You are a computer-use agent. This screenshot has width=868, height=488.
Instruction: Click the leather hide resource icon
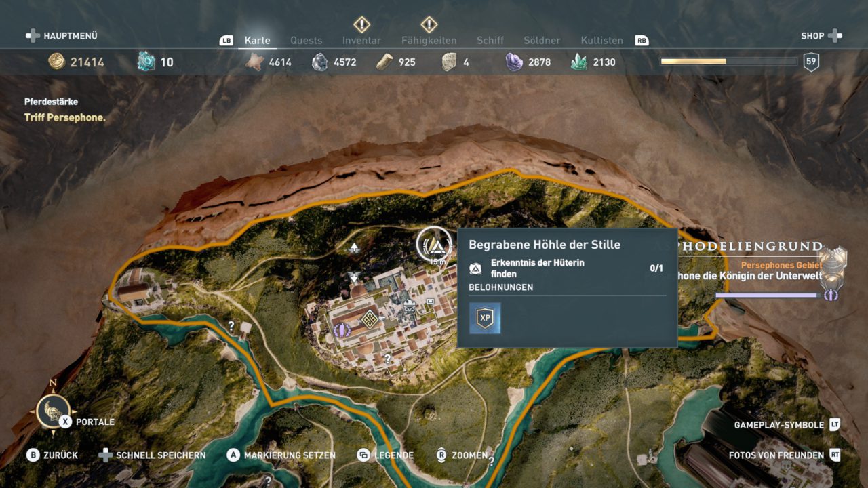pyautogui.click(x=255, y=62)
